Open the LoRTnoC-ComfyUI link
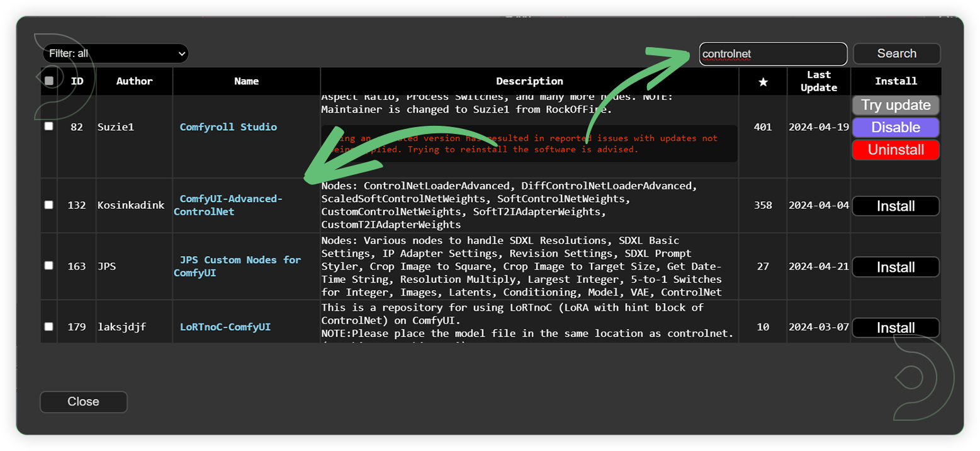The image size is (980, 451). point(225,327)
